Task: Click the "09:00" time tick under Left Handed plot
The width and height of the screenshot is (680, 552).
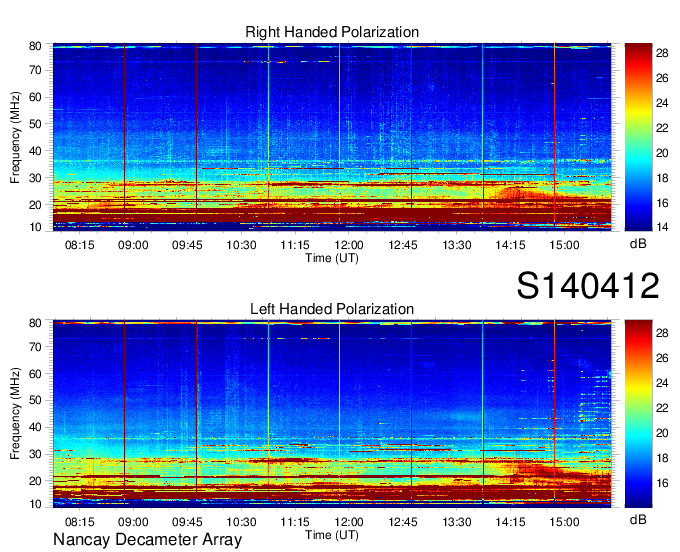Action: (133, 522)
